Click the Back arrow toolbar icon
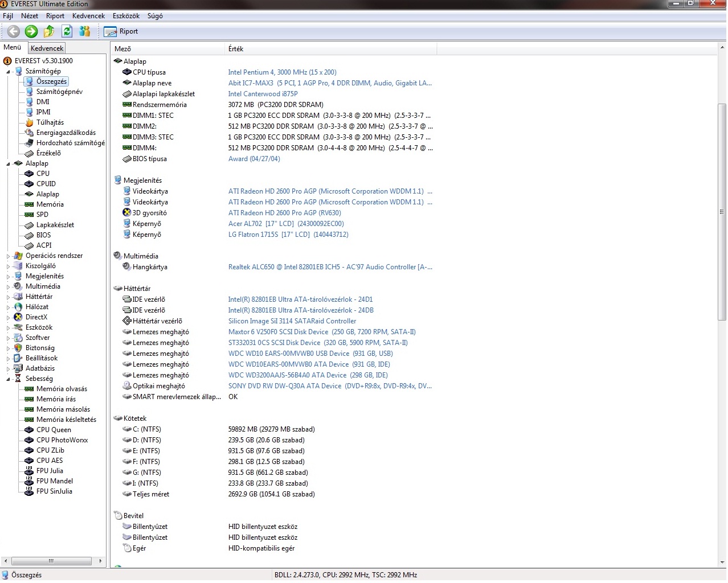 point(14,31)
